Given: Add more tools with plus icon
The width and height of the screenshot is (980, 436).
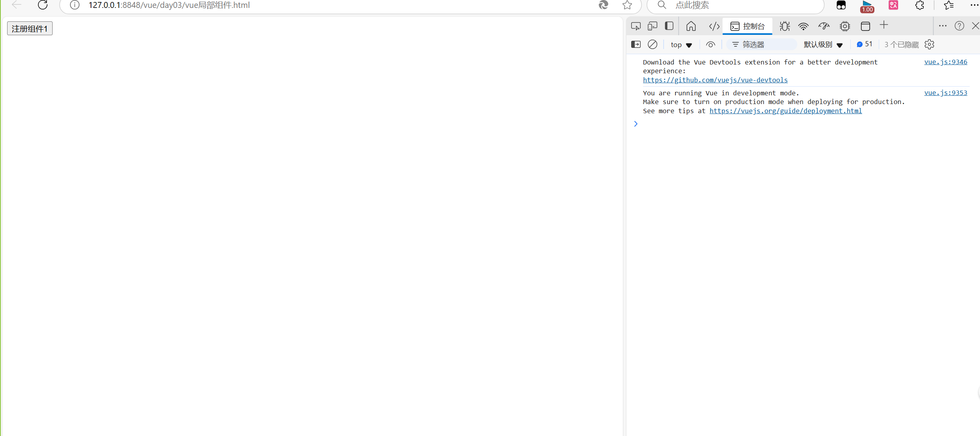Looking at the screenshot, I should pos(884,25).
